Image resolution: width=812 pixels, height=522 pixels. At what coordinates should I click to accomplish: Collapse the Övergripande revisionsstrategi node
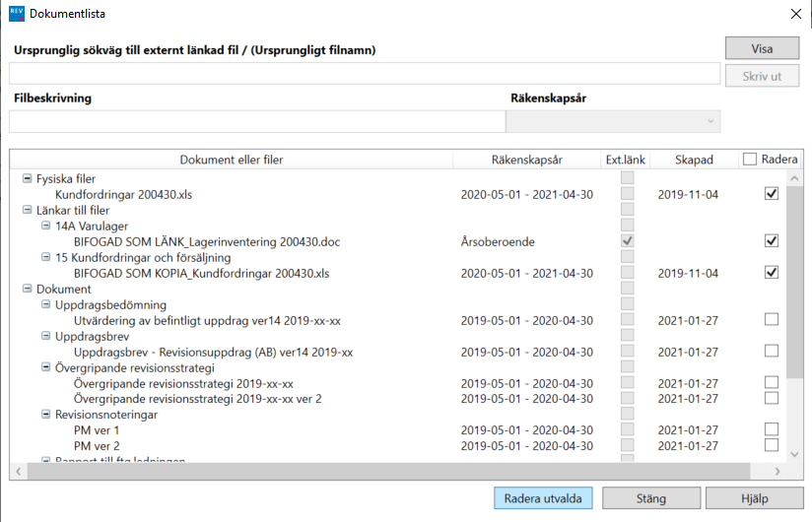pyautogui.click(x=45, y=367)
